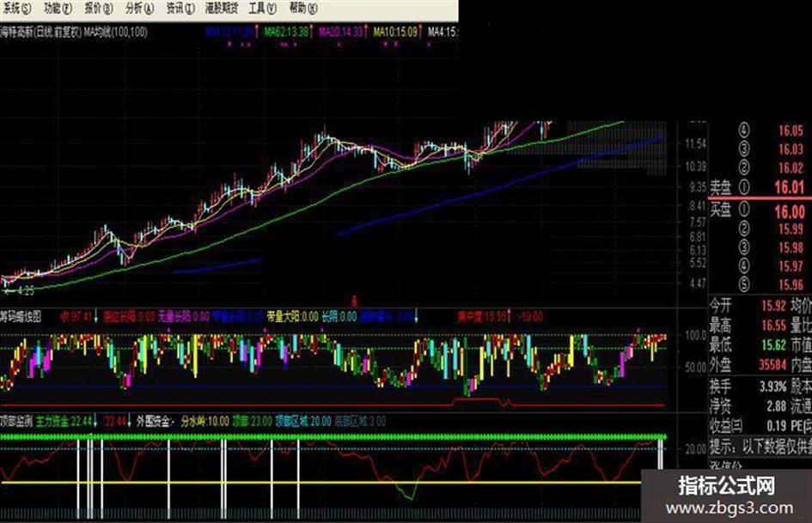812x523 pixels.
Task: Click the 卖盘 label
Action: [x=720, y=187]
